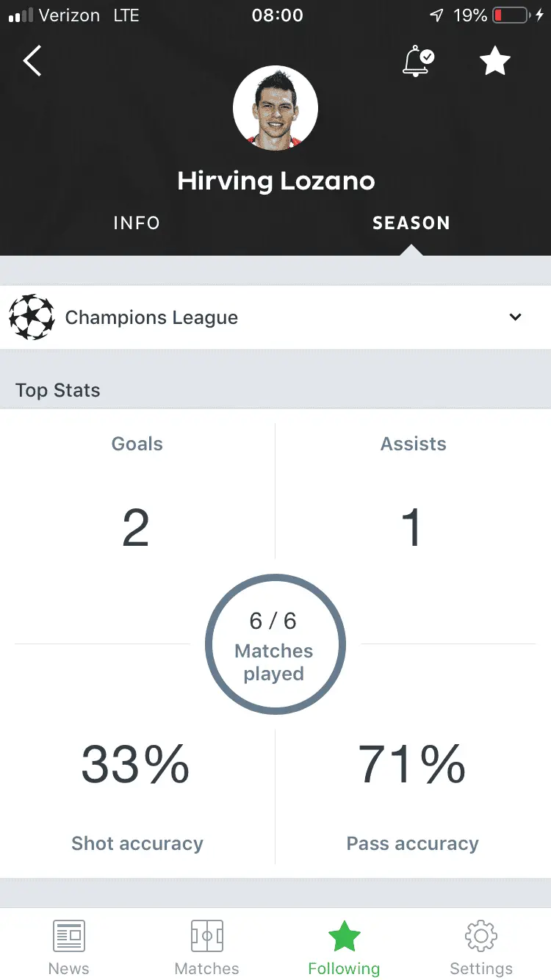The height and width of the screenshot is (980, 551).
Task: Tap the Following green star icon
Action: coord(344,936)
